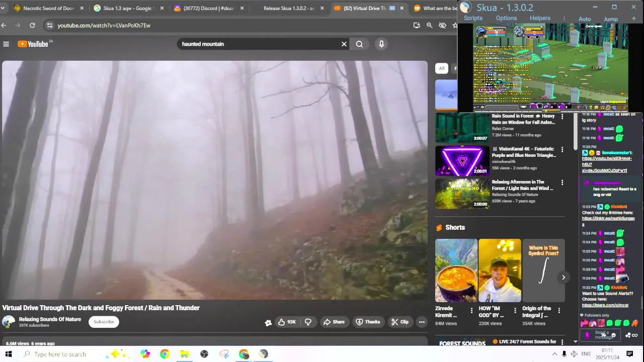Image resolution: width=644 pixels, height=362 pixels.
Task: Open Copilot icon on taskbar
Action: coord(145,354)
